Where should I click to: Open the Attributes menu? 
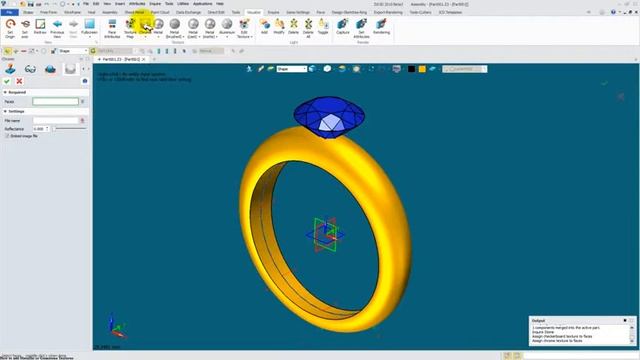click(x=137, y=4)
